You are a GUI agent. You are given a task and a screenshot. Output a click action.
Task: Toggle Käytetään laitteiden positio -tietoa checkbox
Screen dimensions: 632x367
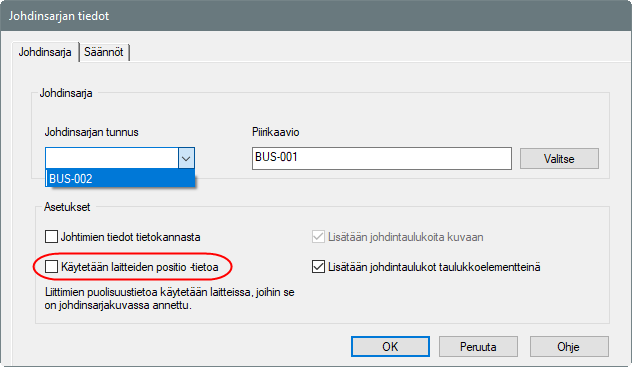click(x=51, y=266)
